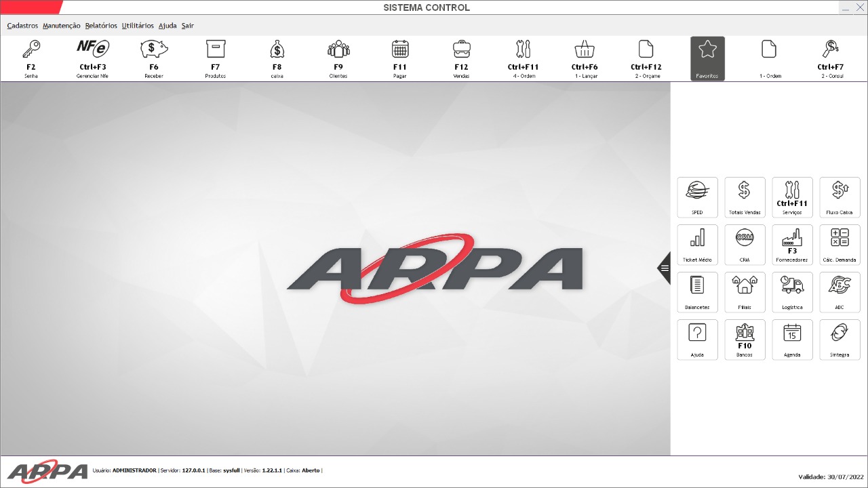Open the Balancetes tile
The height and width of the screenshot is (488, 868).
click(697, 293)
